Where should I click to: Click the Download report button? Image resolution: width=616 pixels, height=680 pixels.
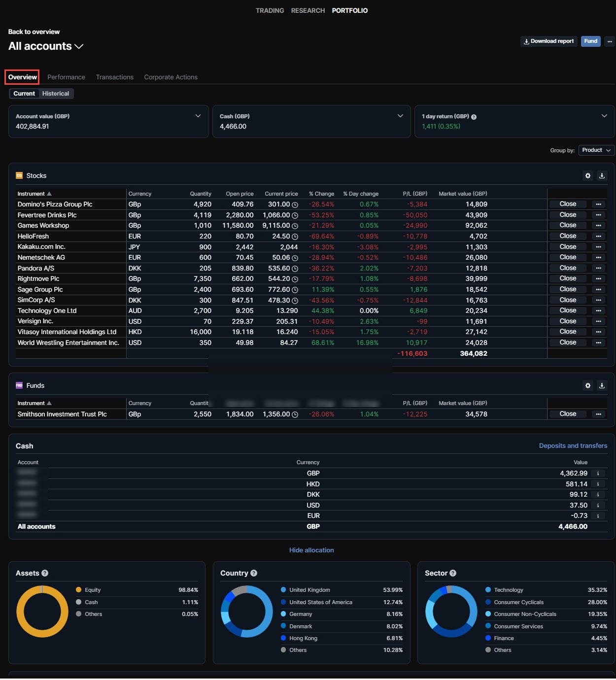548,41
